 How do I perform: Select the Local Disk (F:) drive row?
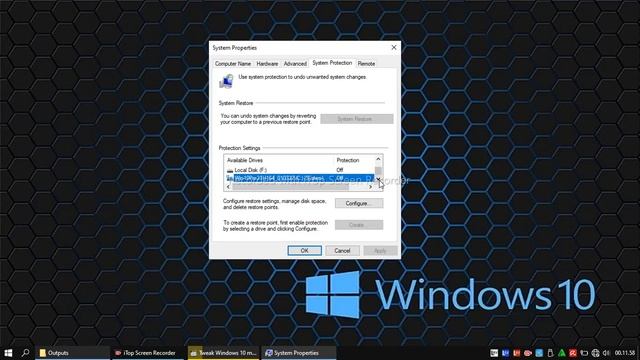pos(300,170)
